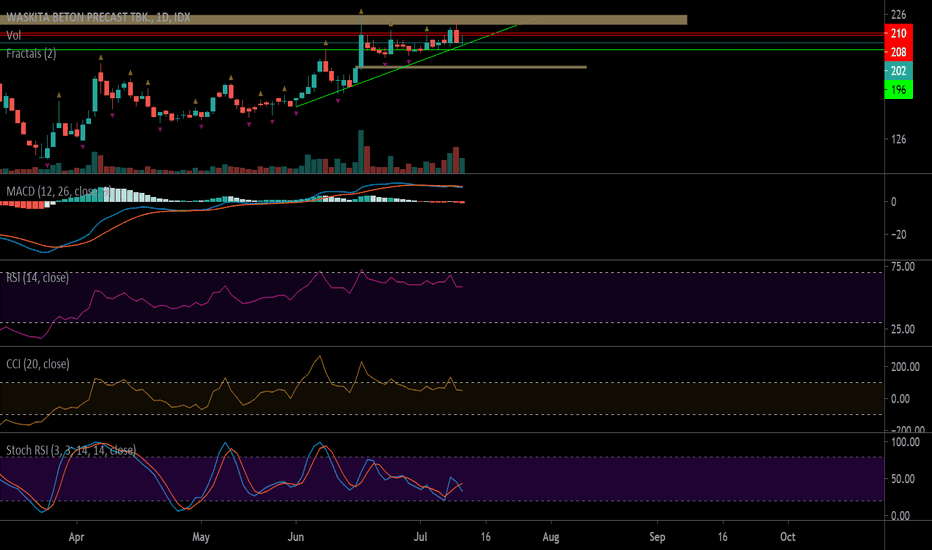Click the 126 price axis value
The height and width of the screenshot is (550, 932).
pos(899,139)
